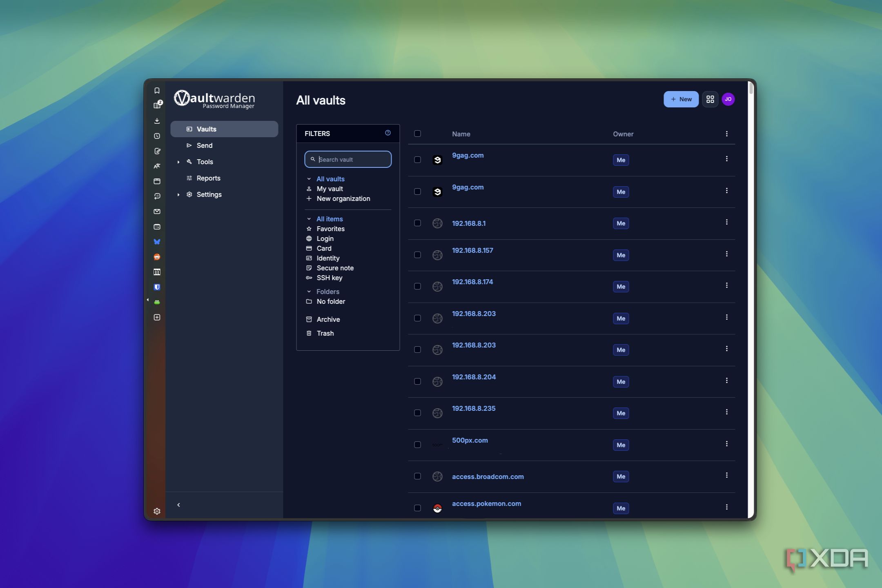Viewport: 882px width, 588px height.
Task: Open the mail envelope icon in sidebar
Action: [157, 212]
